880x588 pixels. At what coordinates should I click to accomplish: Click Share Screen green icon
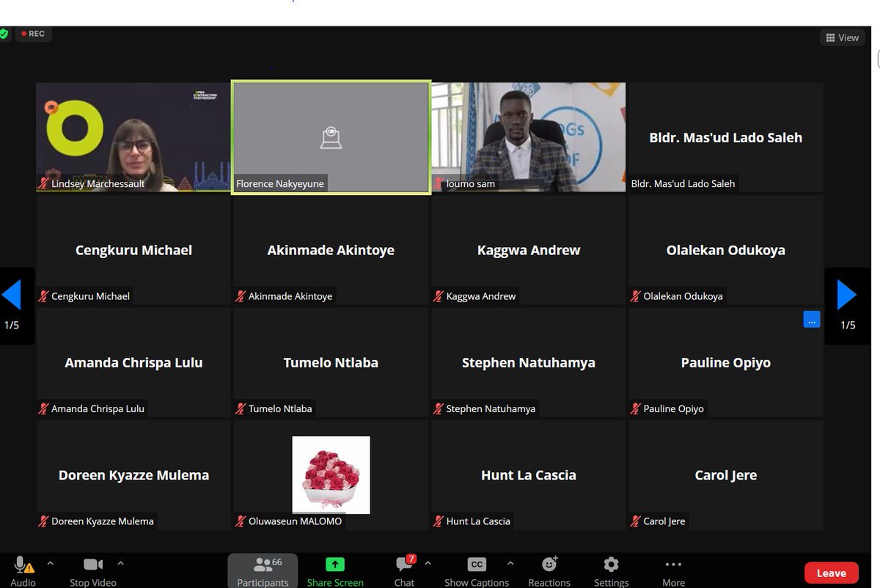(x=335, y=564)
